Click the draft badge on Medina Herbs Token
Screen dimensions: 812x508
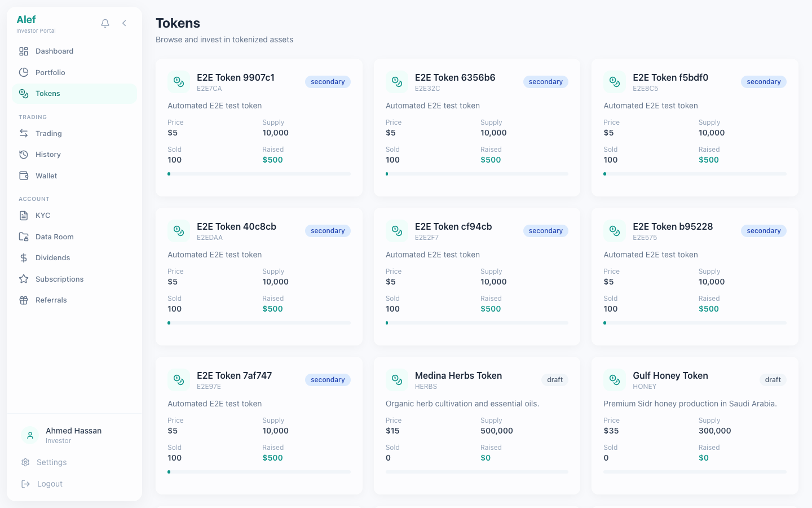point(554,380)
